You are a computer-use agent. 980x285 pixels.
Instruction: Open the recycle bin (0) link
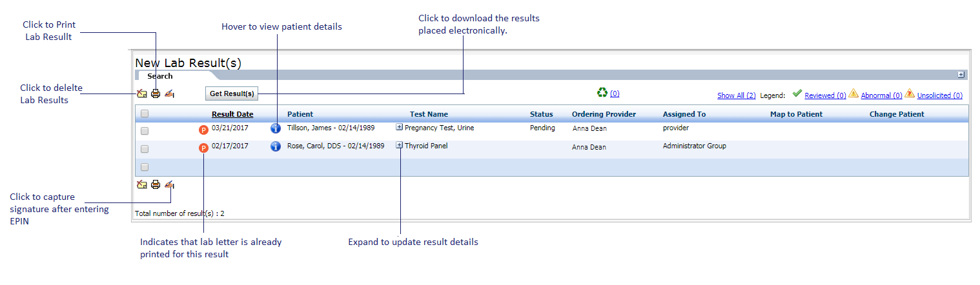615,93
